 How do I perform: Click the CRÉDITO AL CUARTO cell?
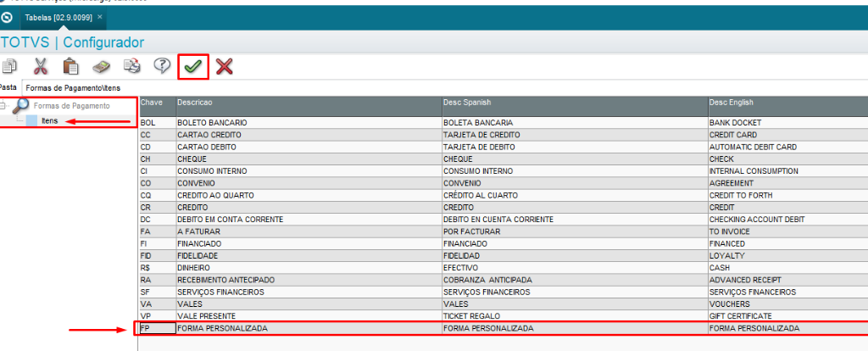[575, 196]
